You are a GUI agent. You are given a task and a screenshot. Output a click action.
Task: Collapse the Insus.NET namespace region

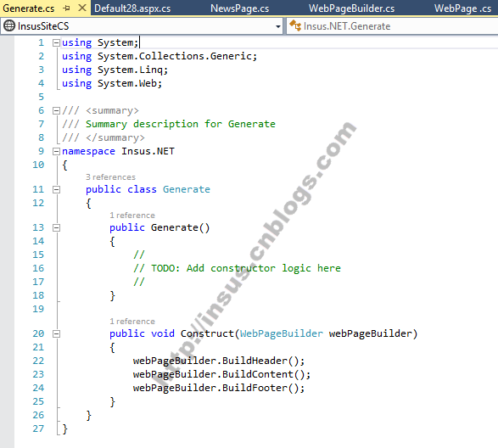pyautogui.click(x=56, y=151)
